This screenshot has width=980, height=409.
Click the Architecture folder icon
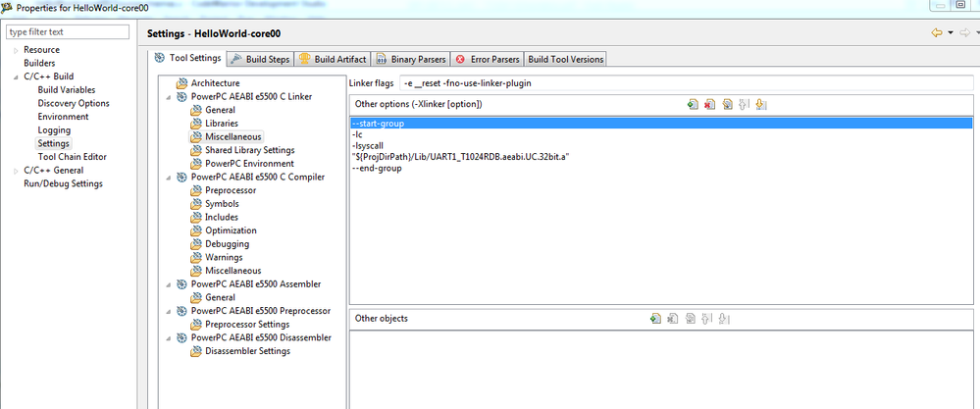tap(181, 83)
